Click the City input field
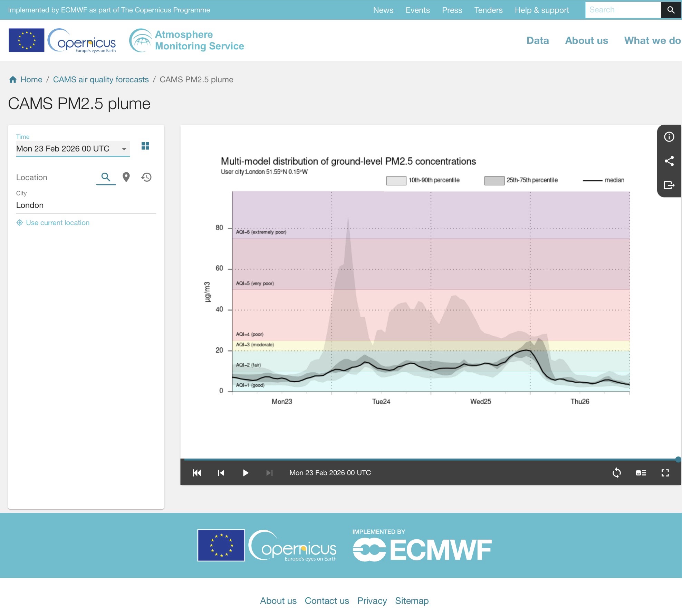 click(86, 205)
